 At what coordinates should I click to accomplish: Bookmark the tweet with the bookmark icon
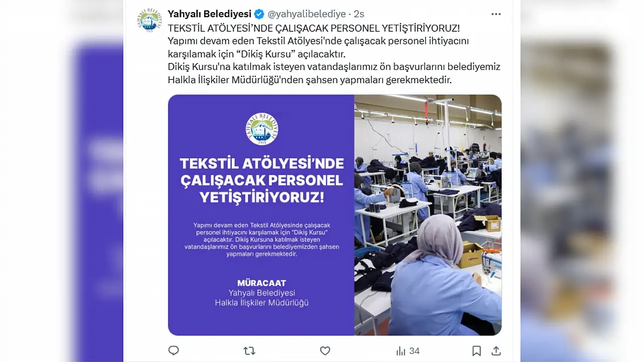(476, 350)
